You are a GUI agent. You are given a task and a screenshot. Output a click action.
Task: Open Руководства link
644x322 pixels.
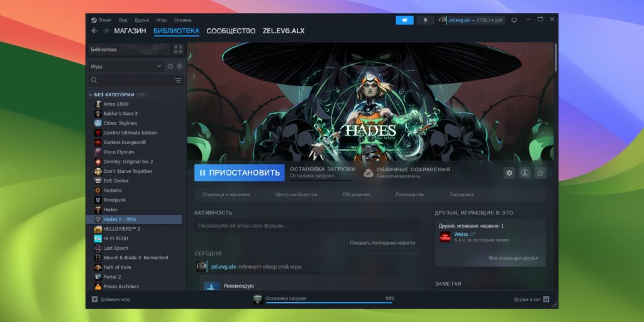[409, 195]
